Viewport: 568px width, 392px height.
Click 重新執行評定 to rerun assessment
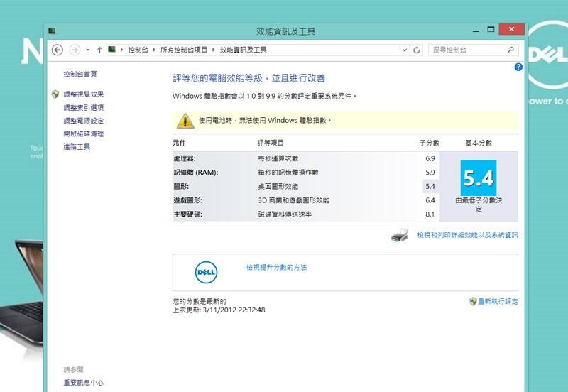tap(498, 301)
